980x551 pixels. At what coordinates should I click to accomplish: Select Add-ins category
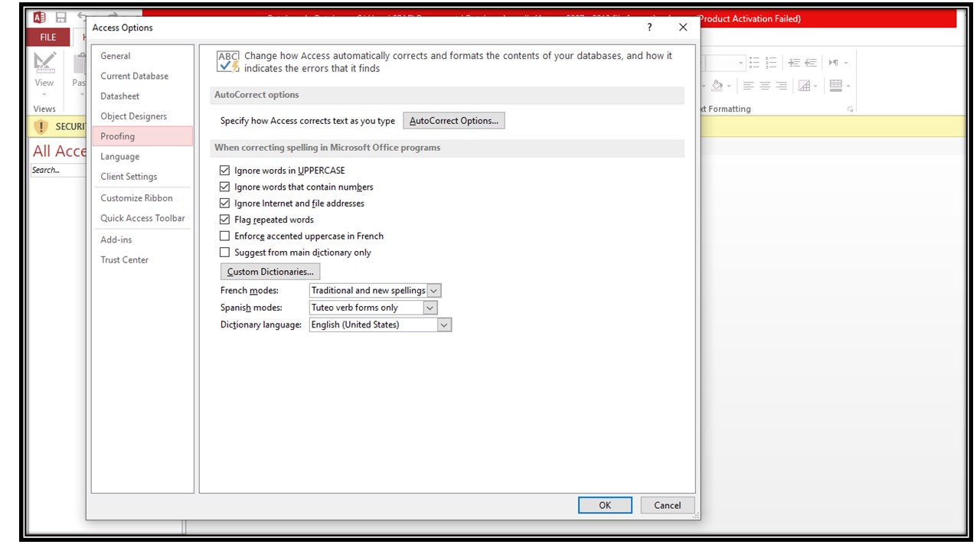[142, 240]
